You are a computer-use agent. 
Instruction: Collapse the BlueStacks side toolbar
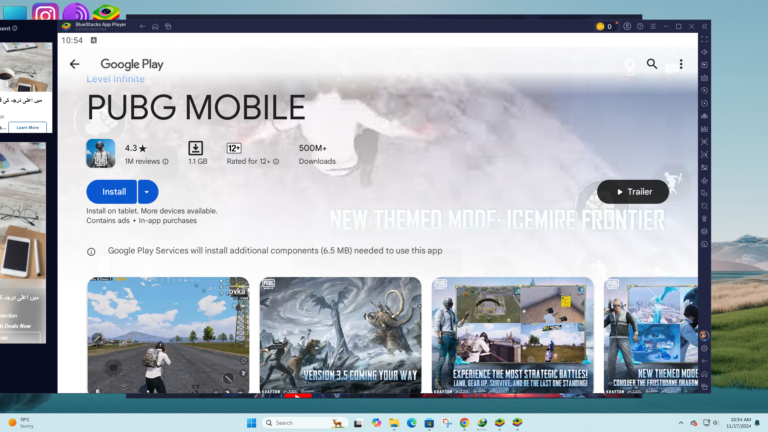(x=704, y=26)
